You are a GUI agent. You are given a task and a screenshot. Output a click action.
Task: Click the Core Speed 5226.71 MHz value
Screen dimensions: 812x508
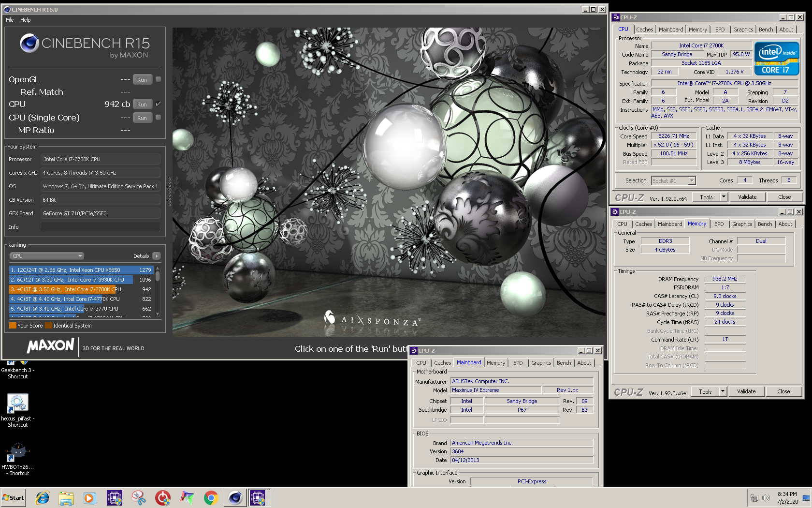coord(674,136)
